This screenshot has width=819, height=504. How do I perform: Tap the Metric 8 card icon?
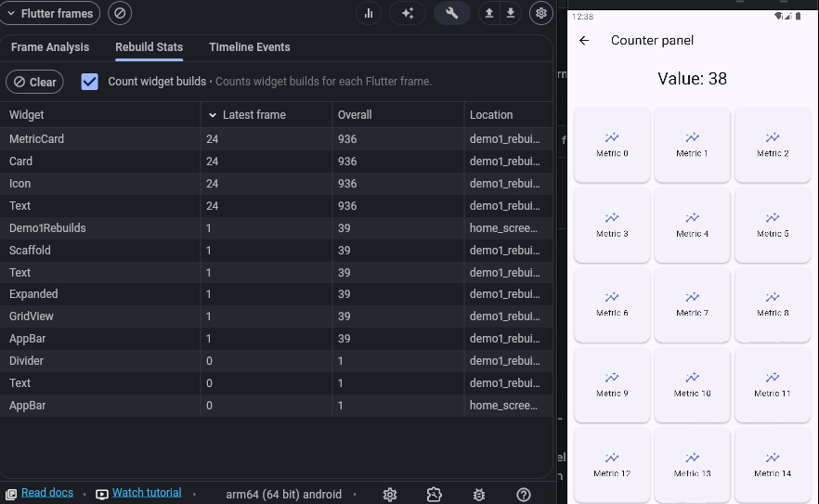773,297
